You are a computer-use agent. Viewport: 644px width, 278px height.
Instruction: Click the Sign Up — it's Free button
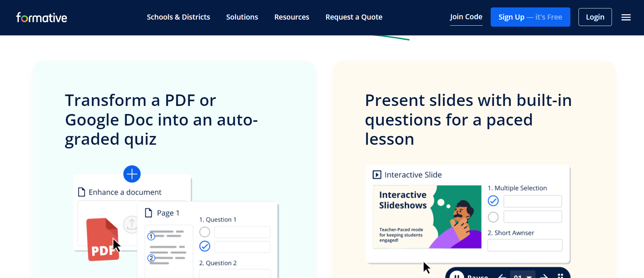[x=530, y=17]
